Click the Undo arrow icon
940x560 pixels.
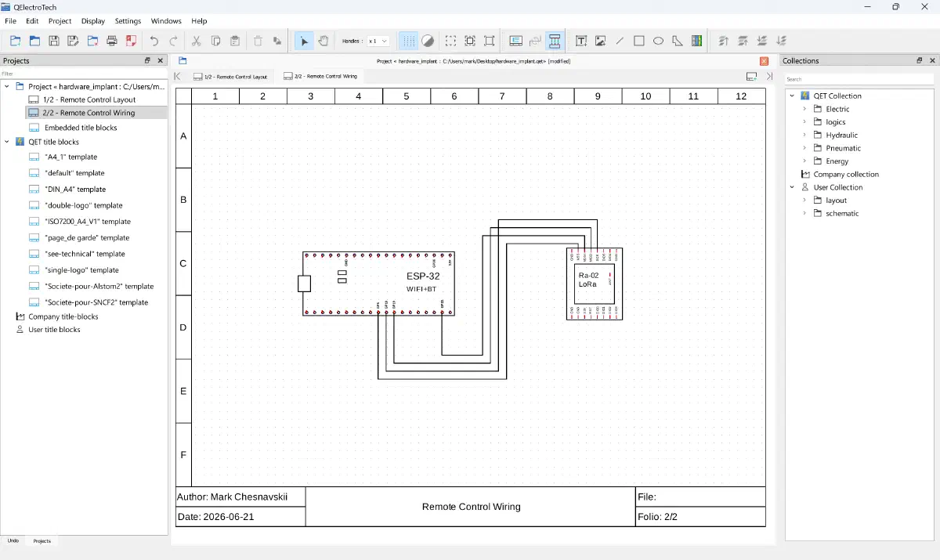point(154,41)
